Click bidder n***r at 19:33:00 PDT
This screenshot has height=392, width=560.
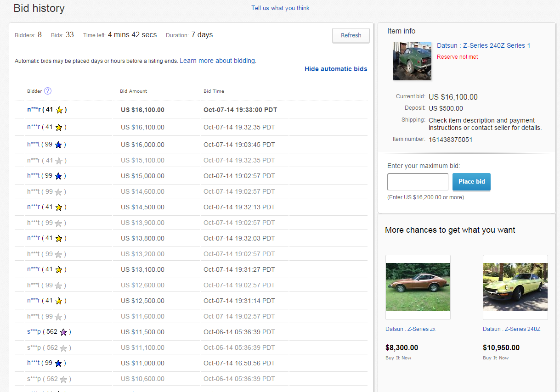click(34, 110)
